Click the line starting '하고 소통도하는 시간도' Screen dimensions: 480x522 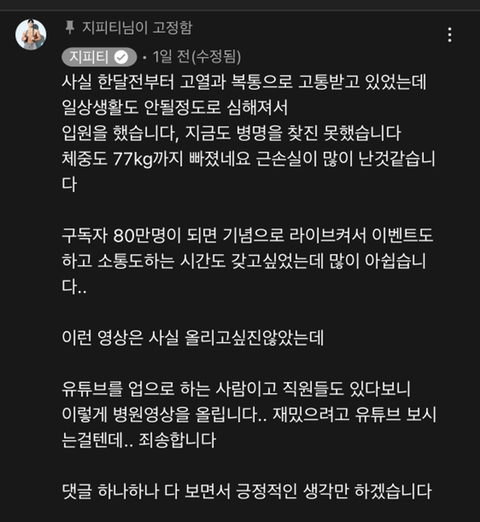pos(244,261)
